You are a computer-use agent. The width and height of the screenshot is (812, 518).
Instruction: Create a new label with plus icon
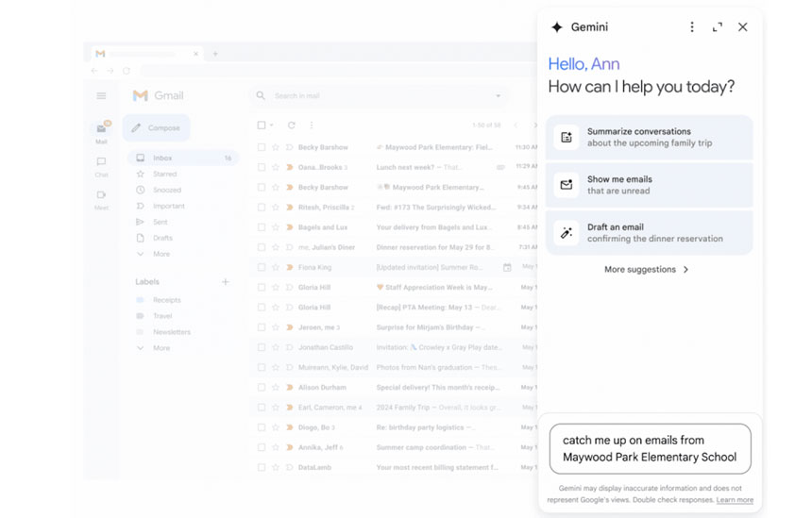point(226,281)
